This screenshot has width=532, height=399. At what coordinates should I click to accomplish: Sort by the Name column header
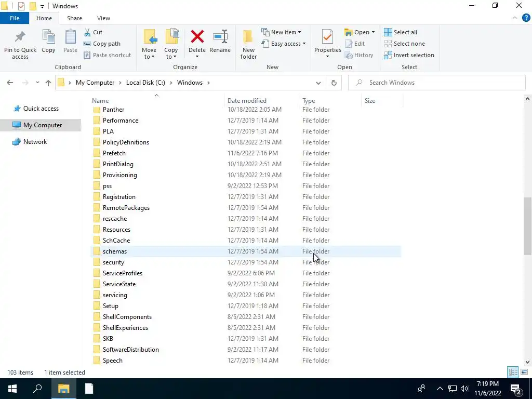click(x=157, y=101)
